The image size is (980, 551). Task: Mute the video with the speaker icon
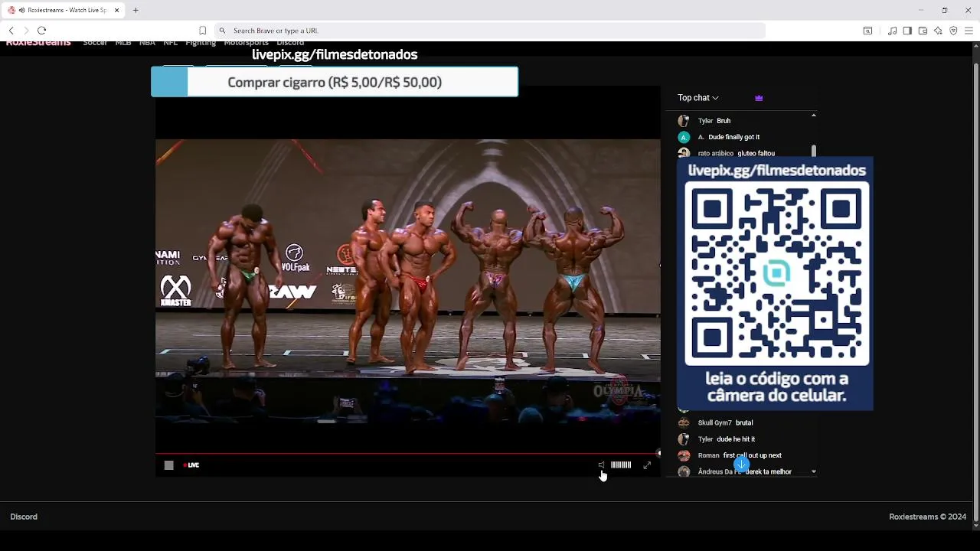click(x=601, y=465)
